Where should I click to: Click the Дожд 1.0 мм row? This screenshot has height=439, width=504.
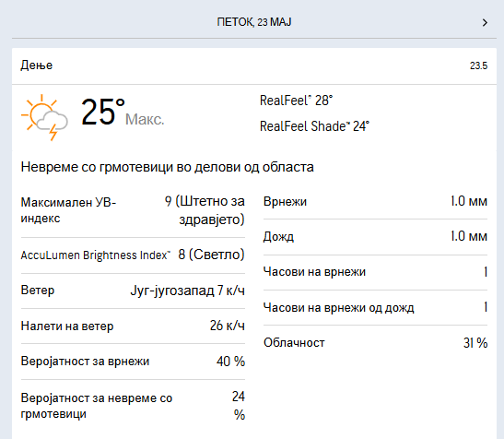[x=375, y=237]
